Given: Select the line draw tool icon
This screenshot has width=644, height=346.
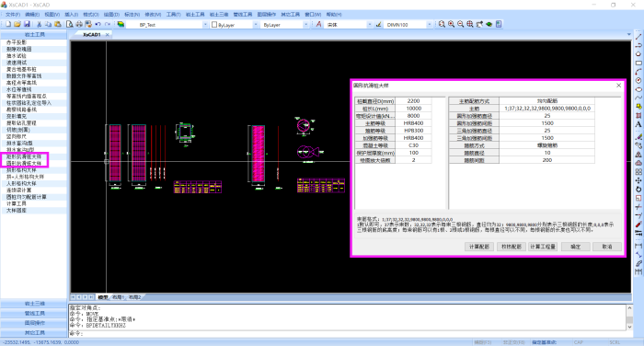Looking at the screenshot, I should [x=638, y=37].
